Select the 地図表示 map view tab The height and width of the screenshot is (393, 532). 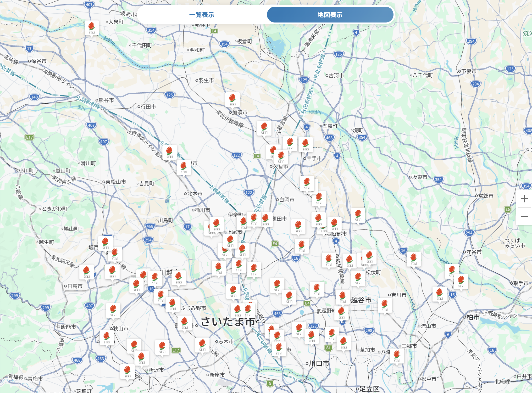[x=330, y=15]
